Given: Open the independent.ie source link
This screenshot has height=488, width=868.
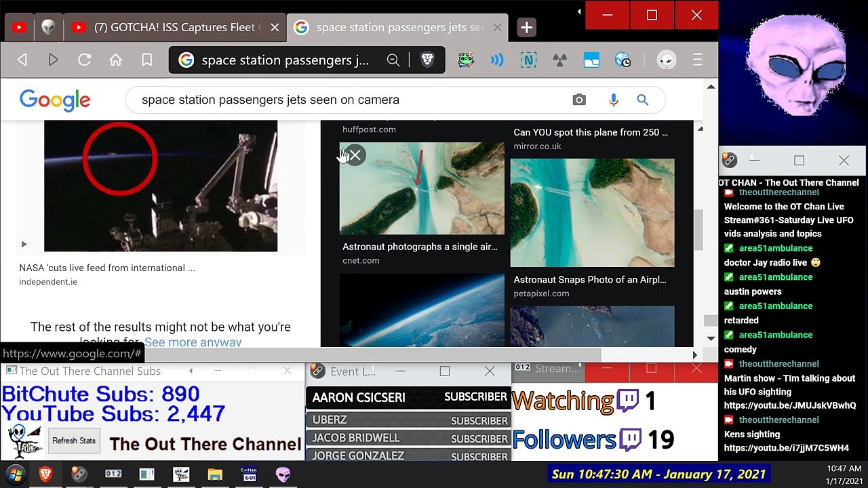Looking at the screenshot, I should coord(48,282).
